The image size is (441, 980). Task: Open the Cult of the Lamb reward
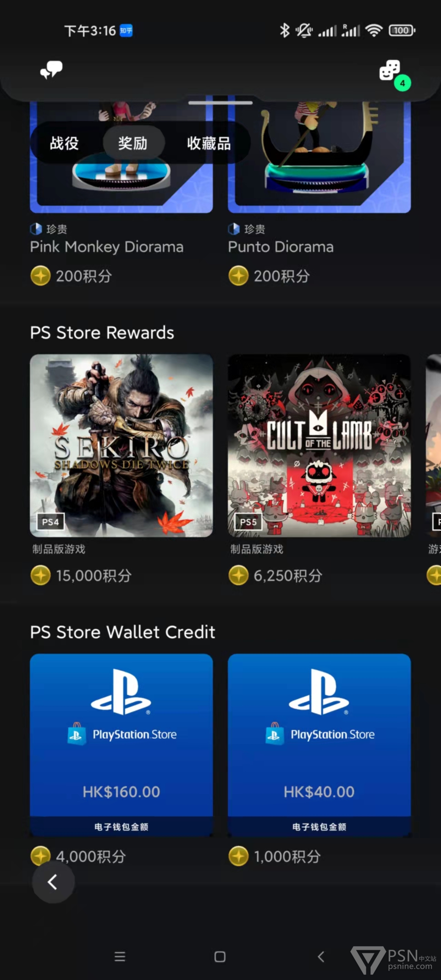click(x=319, y=446)
